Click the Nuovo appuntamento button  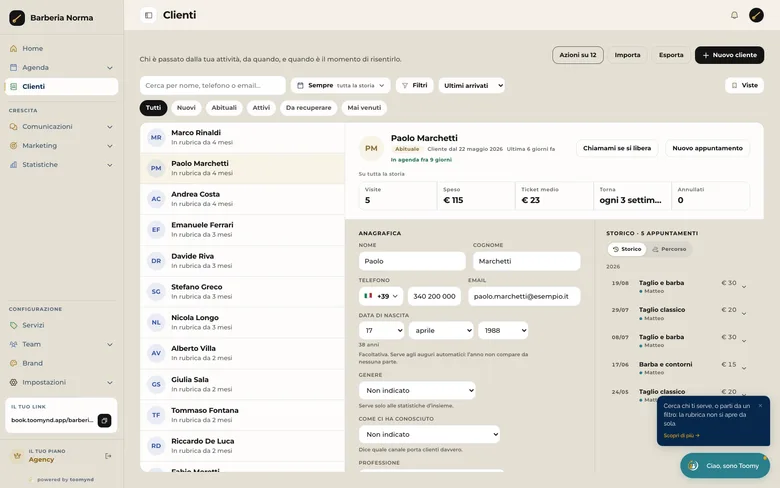coord(707,148)
